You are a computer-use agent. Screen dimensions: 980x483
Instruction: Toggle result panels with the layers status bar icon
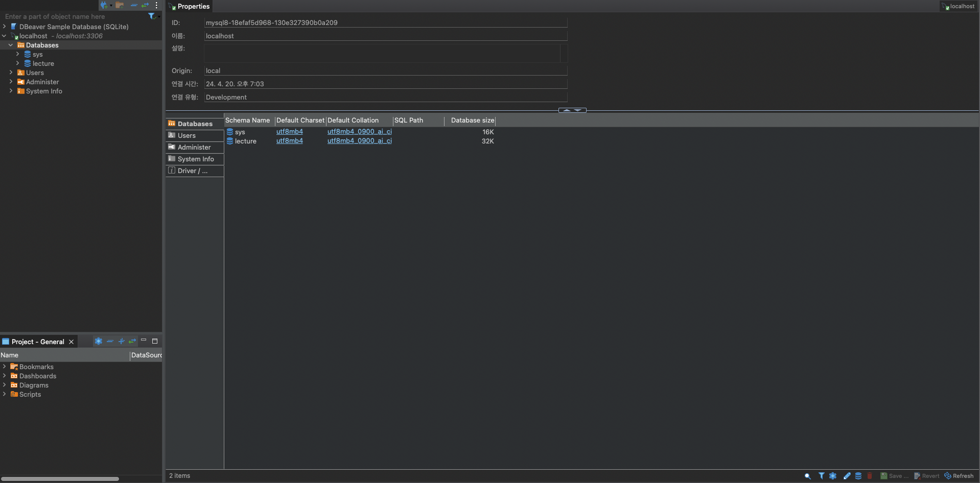[858, 476]
